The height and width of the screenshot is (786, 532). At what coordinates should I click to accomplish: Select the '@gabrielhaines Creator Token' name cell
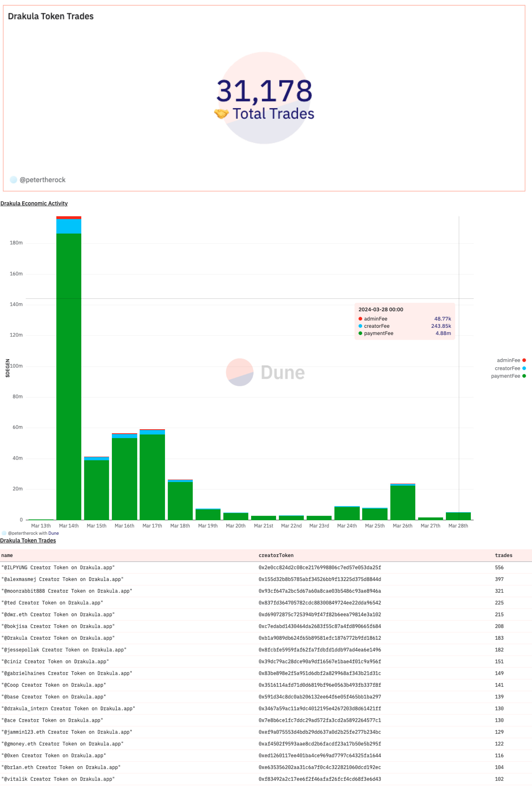click(67, 673)
